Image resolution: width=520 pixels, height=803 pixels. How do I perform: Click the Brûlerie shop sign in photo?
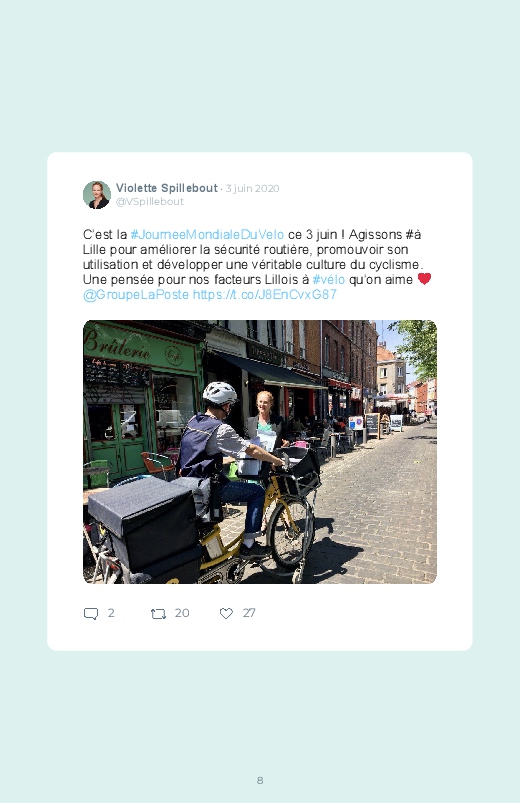click(119, 344)
